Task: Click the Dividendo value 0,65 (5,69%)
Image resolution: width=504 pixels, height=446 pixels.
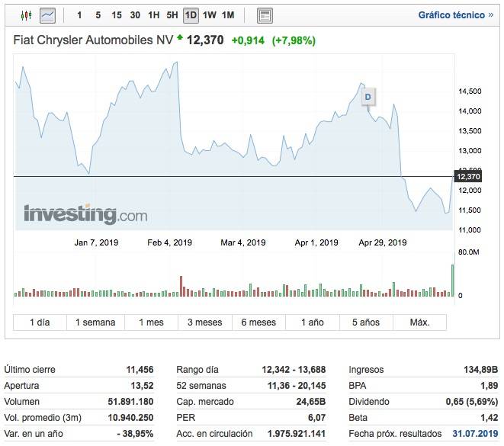Action: click(472, 402)
